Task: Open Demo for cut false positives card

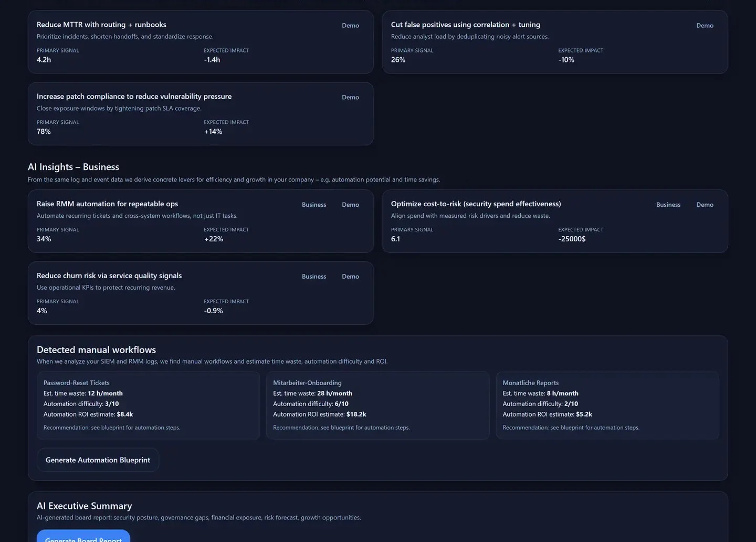Action: click(705, 25)
